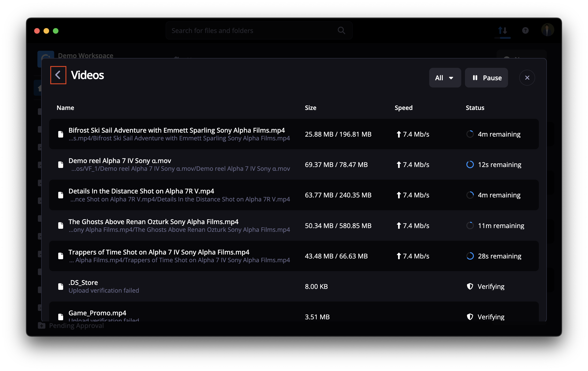Sort by the Size column header

click(x=310, y=108)
